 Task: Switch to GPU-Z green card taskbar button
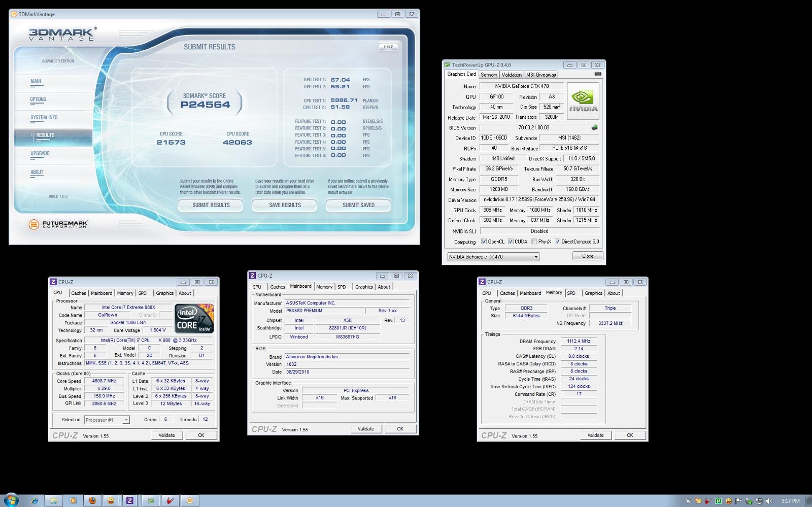151,501
